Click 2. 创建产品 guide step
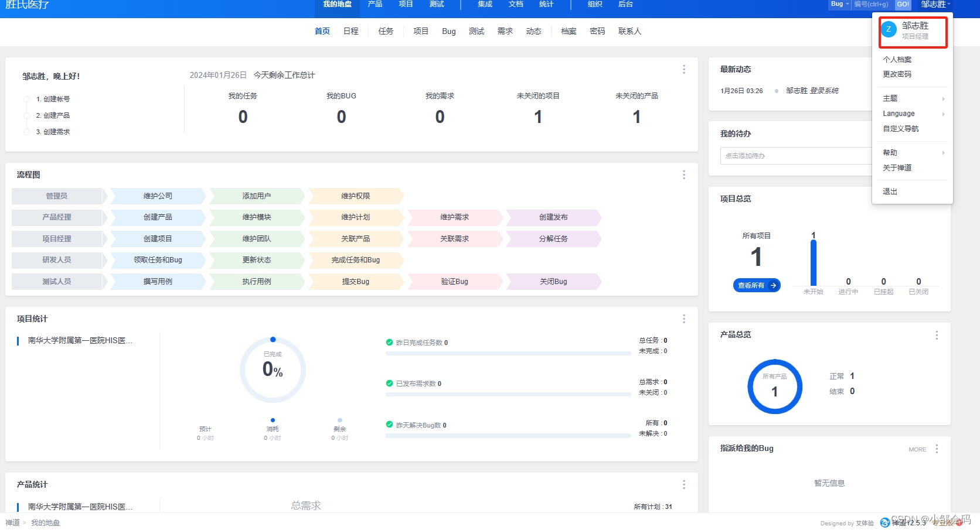This screenshot has width=980, height=530. [x=53, y=115]
